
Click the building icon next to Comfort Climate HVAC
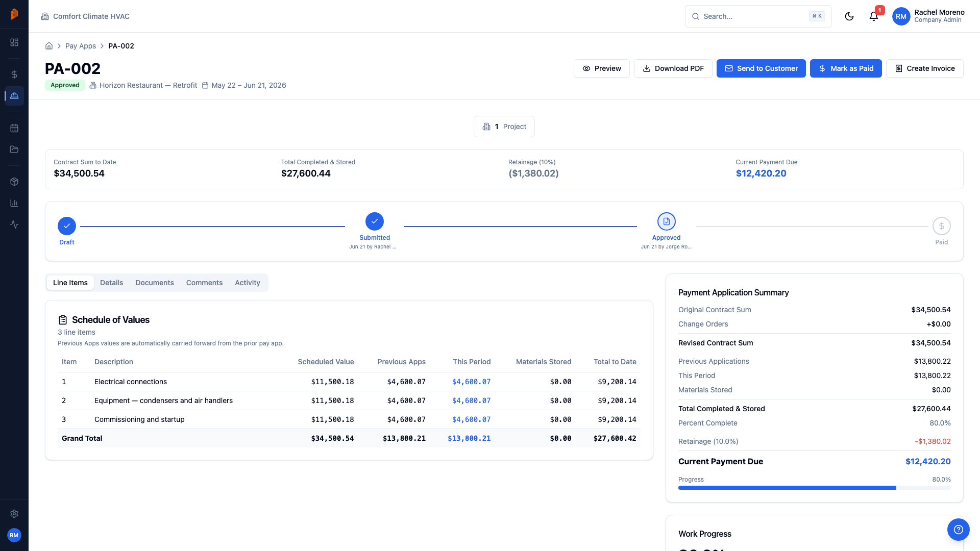tap(45, 16)
